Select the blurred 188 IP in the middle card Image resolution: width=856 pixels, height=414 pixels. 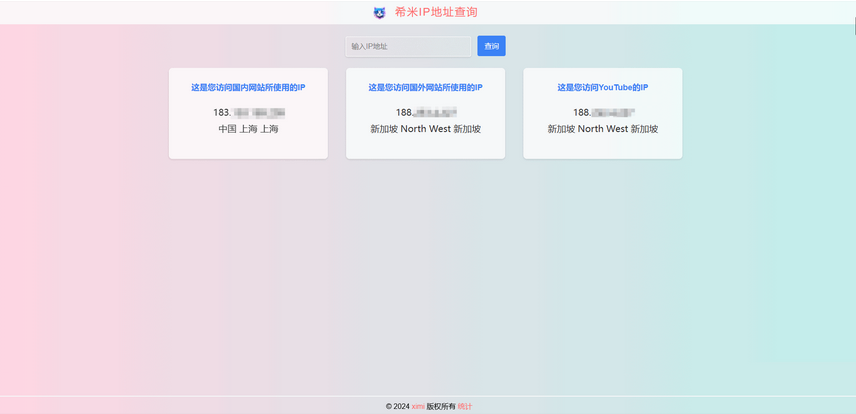pyautogui.click(x=425, y=113)
